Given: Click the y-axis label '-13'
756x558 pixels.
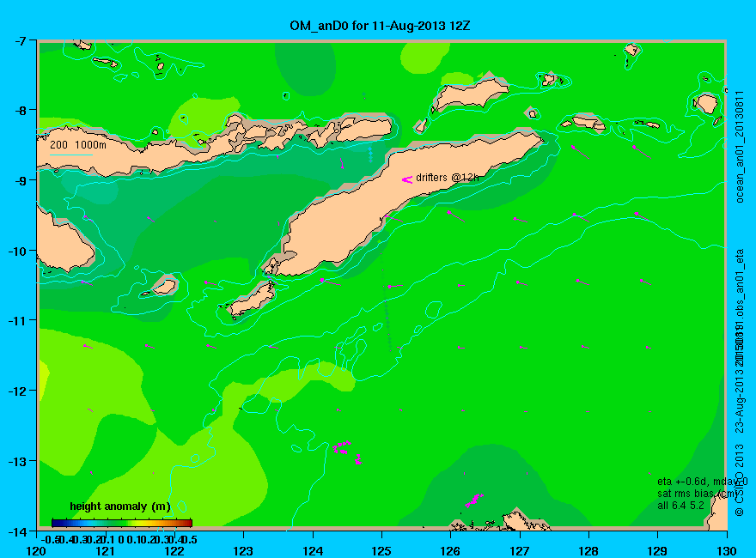Looking at the screenshot, I should tap(17, 461).
